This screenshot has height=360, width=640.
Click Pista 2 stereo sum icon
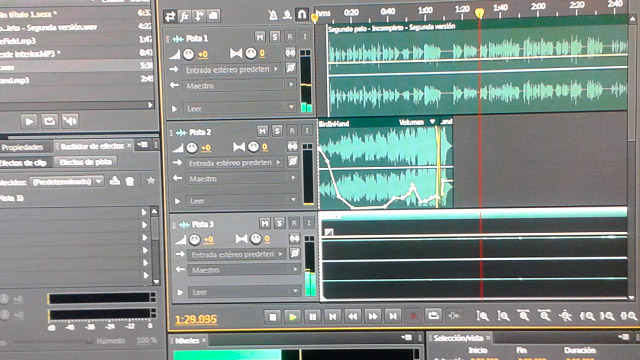click(293, 146)
